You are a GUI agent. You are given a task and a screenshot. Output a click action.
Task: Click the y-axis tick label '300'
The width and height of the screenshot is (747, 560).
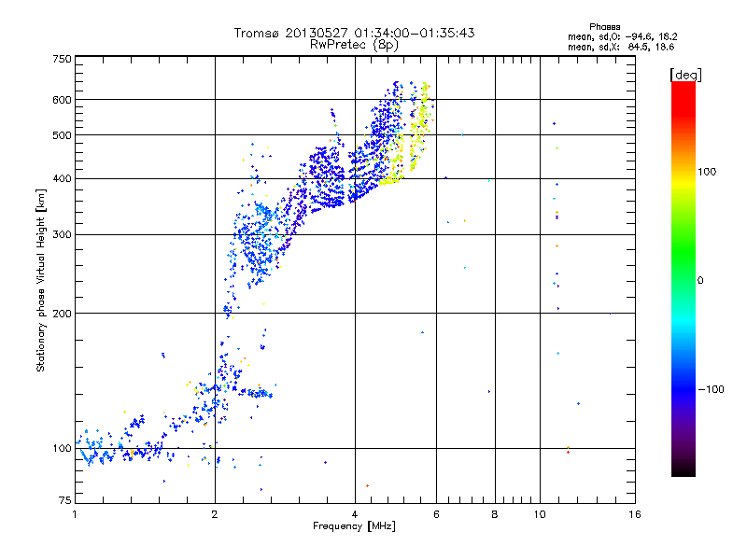[x=62, y=235]
